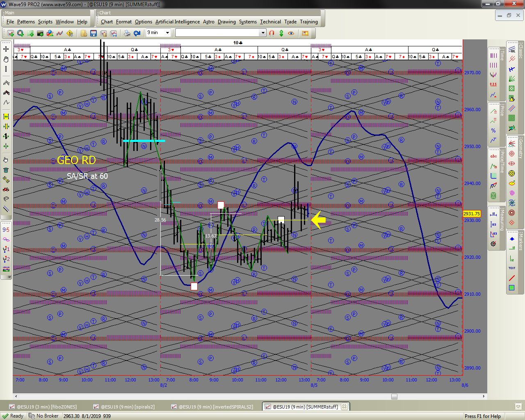525x420 pixels.
Task: Expand the left toolbar overflow arrow
Action: point(10,278)
